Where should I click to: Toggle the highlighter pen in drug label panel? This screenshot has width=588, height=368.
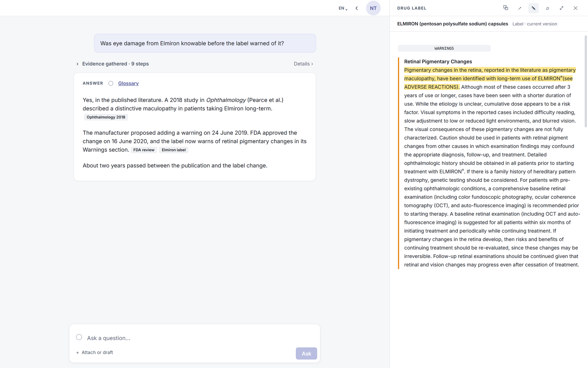[x=534, y=8]
